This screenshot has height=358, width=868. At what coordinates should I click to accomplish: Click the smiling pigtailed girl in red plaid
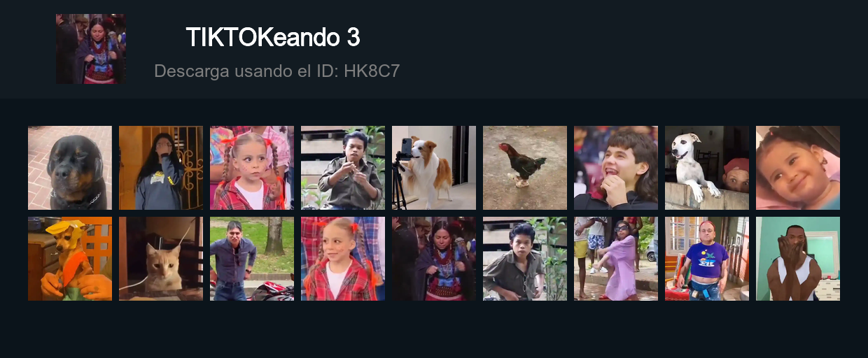click(343, 259)
